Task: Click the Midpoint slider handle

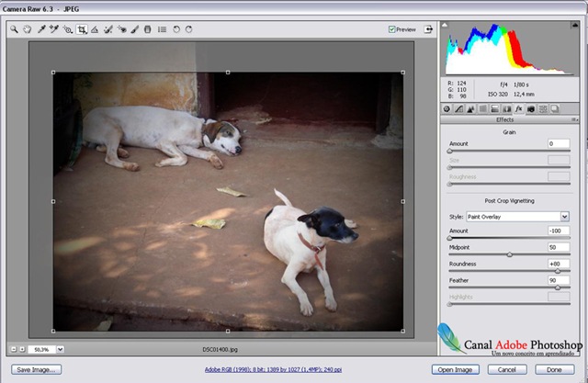Action: 509,254
